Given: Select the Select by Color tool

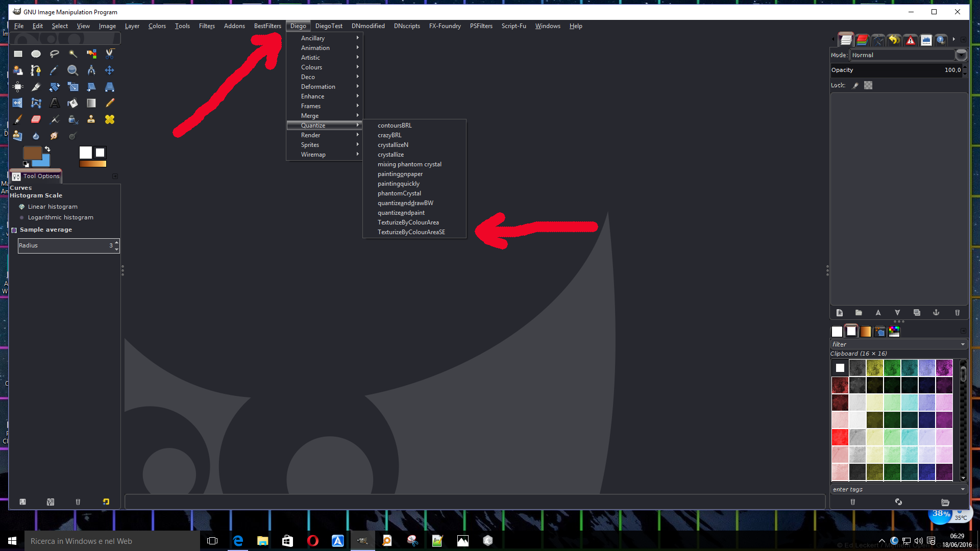Looking at the screenshot, I should pos(91,54).
